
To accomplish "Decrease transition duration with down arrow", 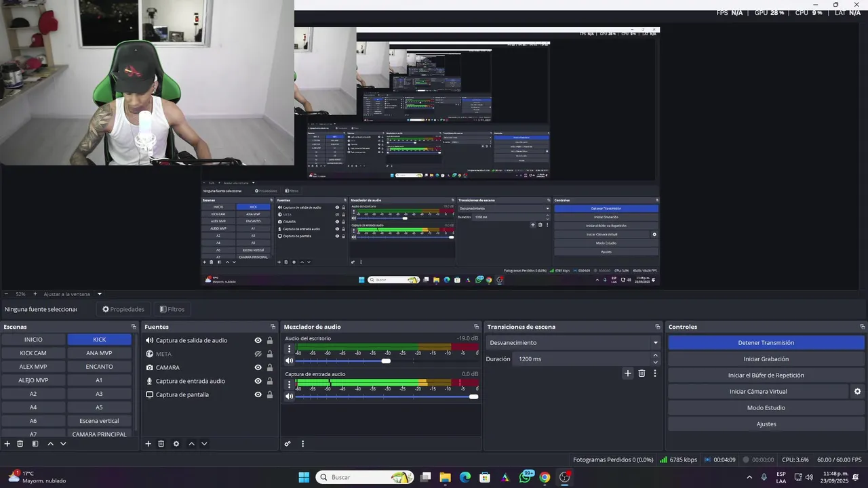I will pyautogui.click(x=655, y=362).
